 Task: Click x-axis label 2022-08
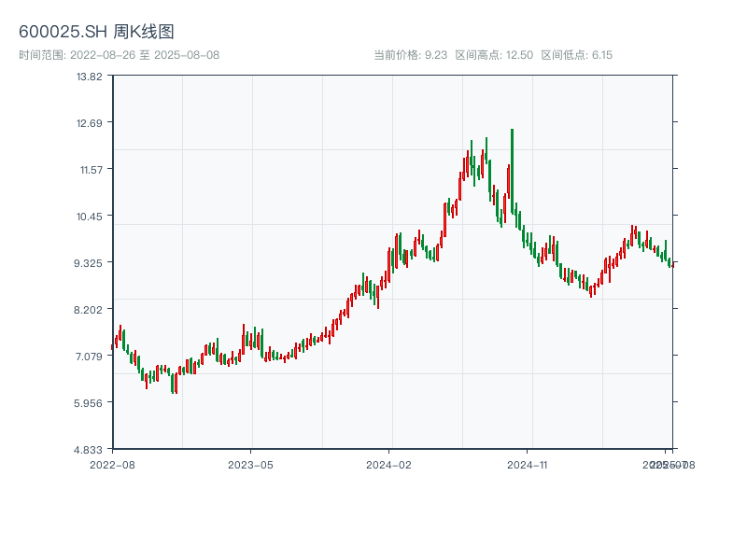click(x=112, y=465)
